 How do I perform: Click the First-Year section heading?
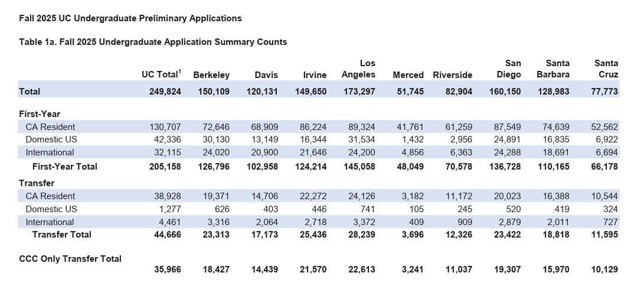(x=40, y=114)
